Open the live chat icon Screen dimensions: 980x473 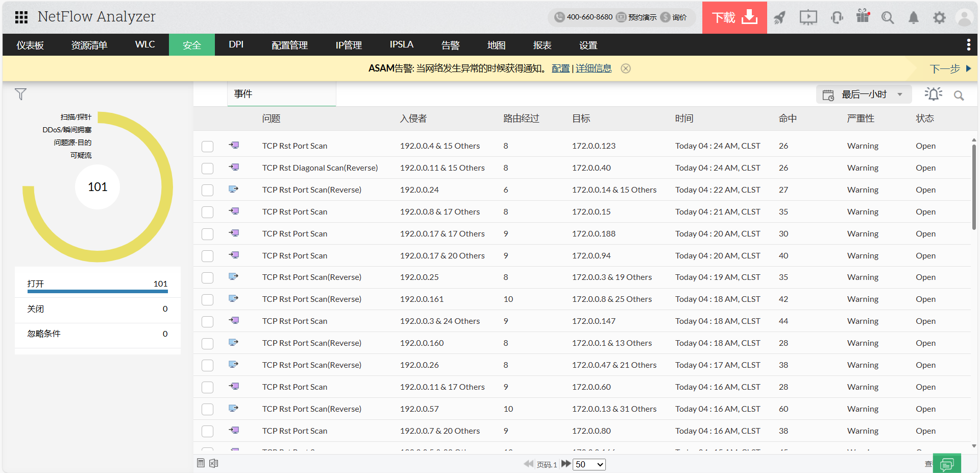pos(947,464)
